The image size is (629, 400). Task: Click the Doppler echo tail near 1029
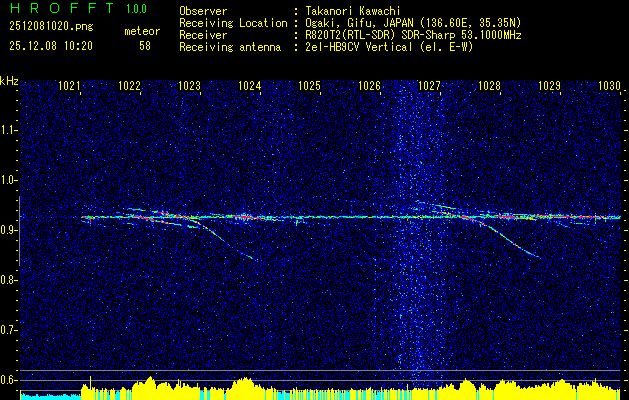coord(511,241)
